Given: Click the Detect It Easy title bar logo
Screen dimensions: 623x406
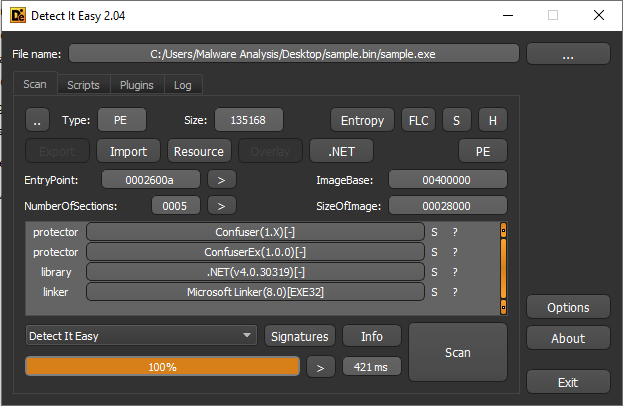Looking at the screenshot, I should pos(18,15).
